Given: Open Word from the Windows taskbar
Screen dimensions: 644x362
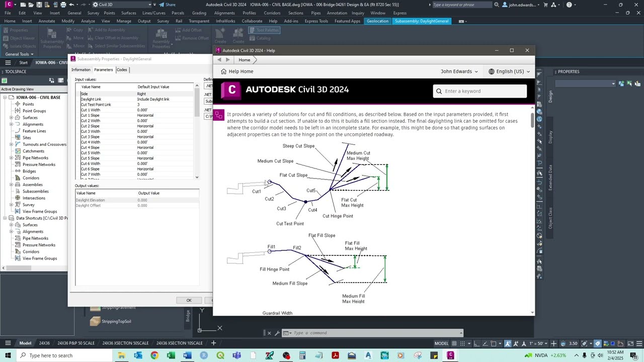Looking at the screenshot, I should [x=188, y=355].
